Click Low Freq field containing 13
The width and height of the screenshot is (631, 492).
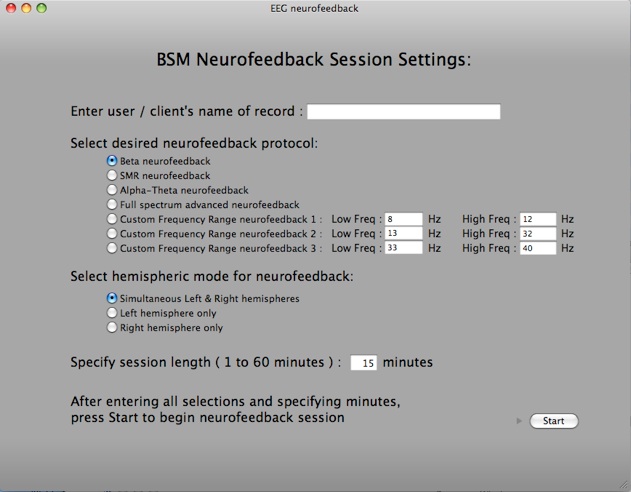tap(404, 233)
